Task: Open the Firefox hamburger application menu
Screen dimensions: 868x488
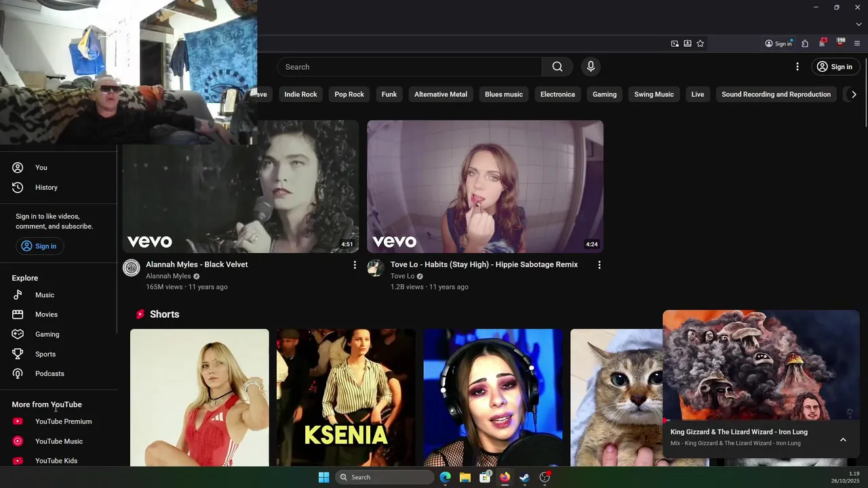Action: (x=857, y=43)
